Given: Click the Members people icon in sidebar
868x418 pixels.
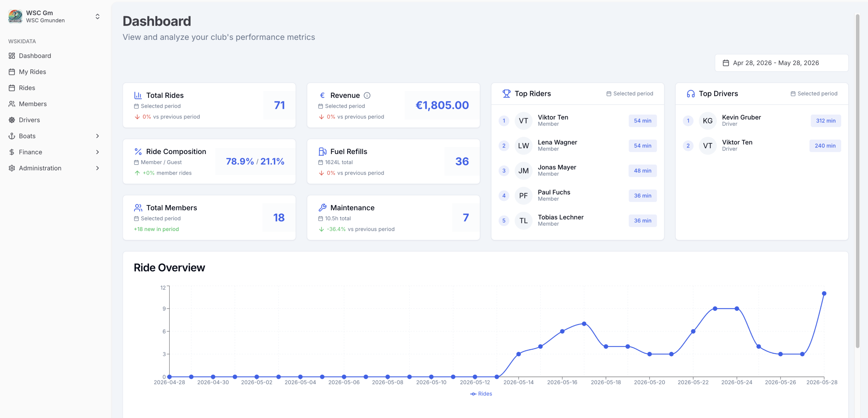Looking at the screenshot, I should [x=12, y=104].
